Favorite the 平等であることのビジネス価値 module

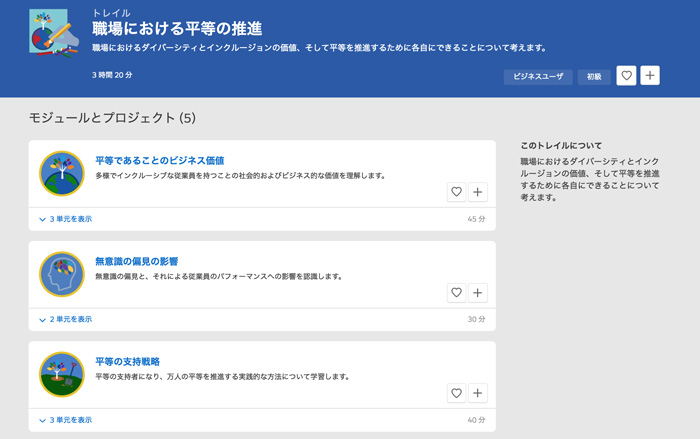[x=456, y=192]
